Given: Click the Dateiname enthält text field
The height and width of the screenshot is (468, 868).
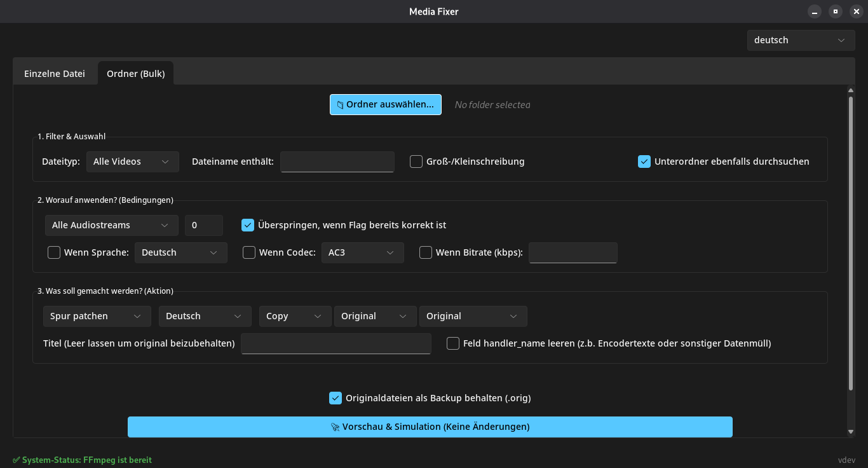Looking at the screenshot, I should point(337,162).
